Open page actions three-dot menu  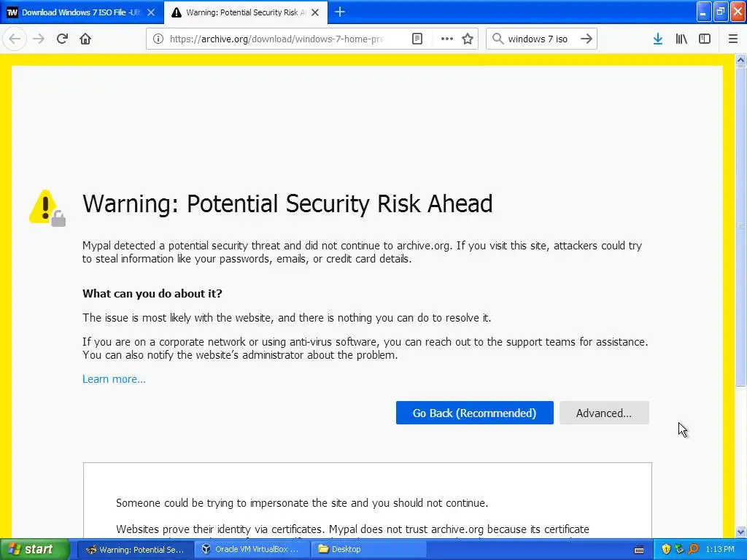click(447, 39)
